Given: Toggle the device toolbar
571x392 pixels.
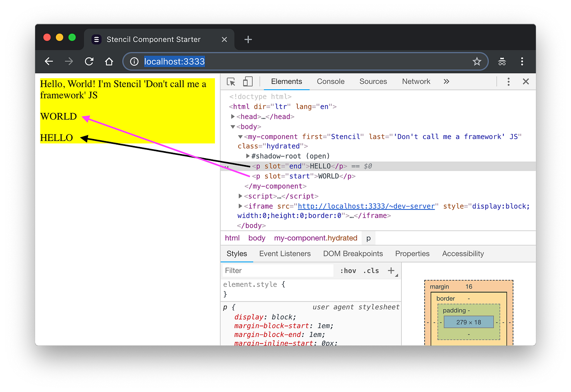Looking at the screenshot, I should click(248, 81).
